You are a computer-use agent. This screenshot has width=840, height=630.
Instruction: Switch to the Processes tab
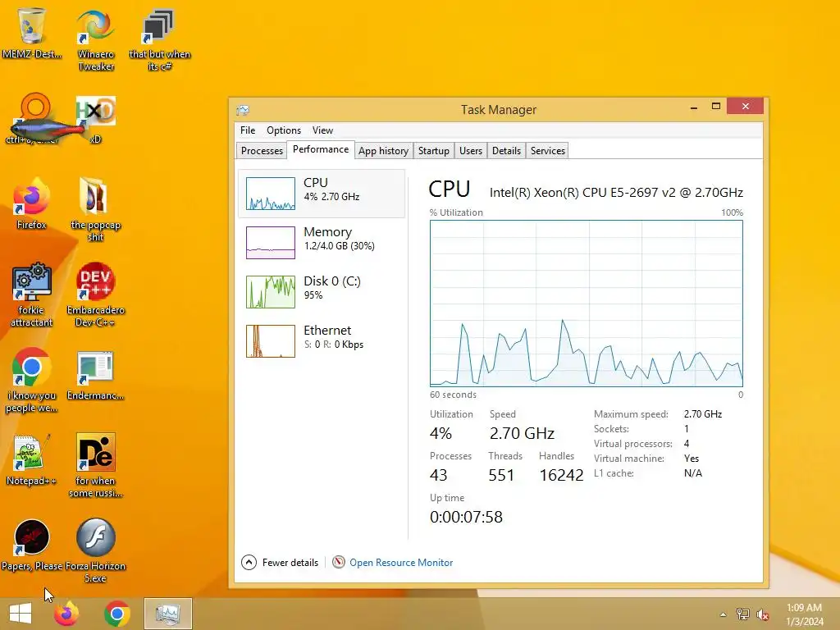(x=262, y=151)
